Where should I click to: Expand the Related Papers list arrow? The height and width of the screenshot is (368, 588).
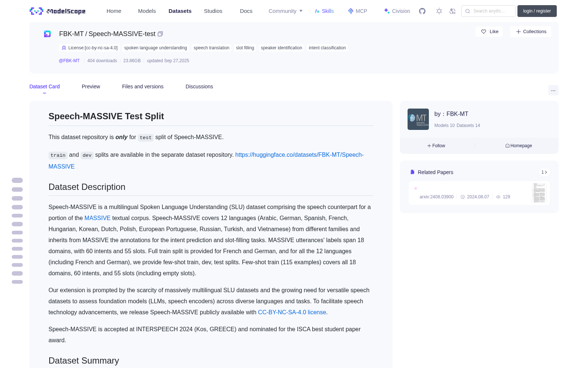544,172
